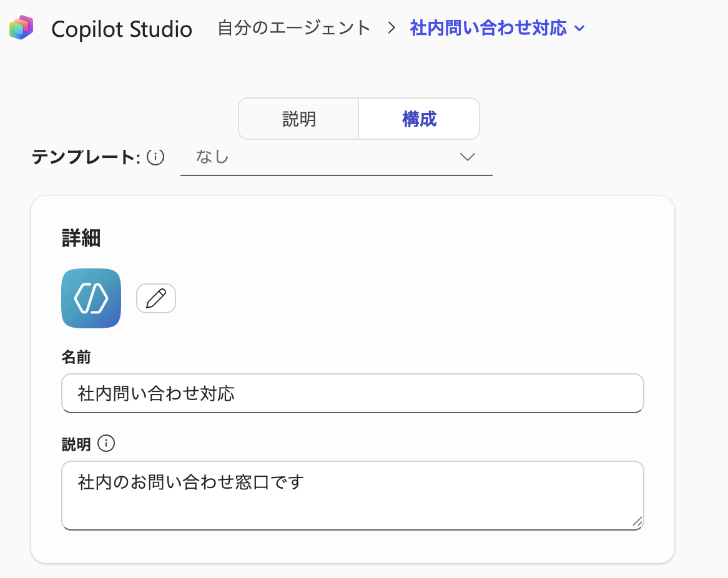Switch to the 説明 tab

tap(298, 118)
